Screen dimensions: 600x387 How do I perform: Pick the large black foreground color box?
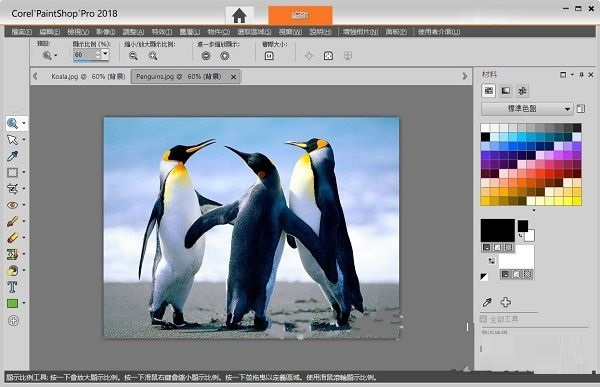coord(497,230)
